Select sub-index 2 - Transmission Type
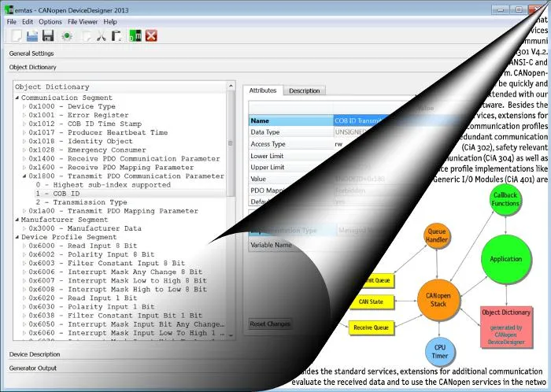The width and height of the screenshot is (551, 392). 81,202
